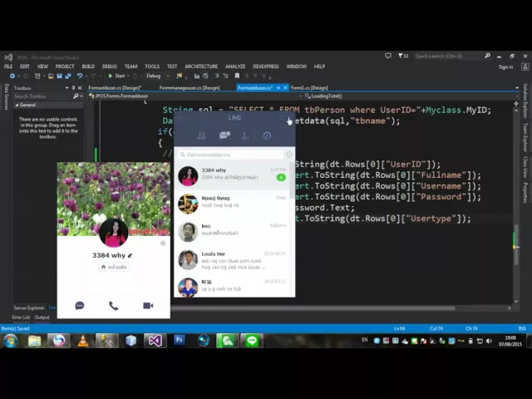Open Photoshop from the taskbar

(180, 340)
